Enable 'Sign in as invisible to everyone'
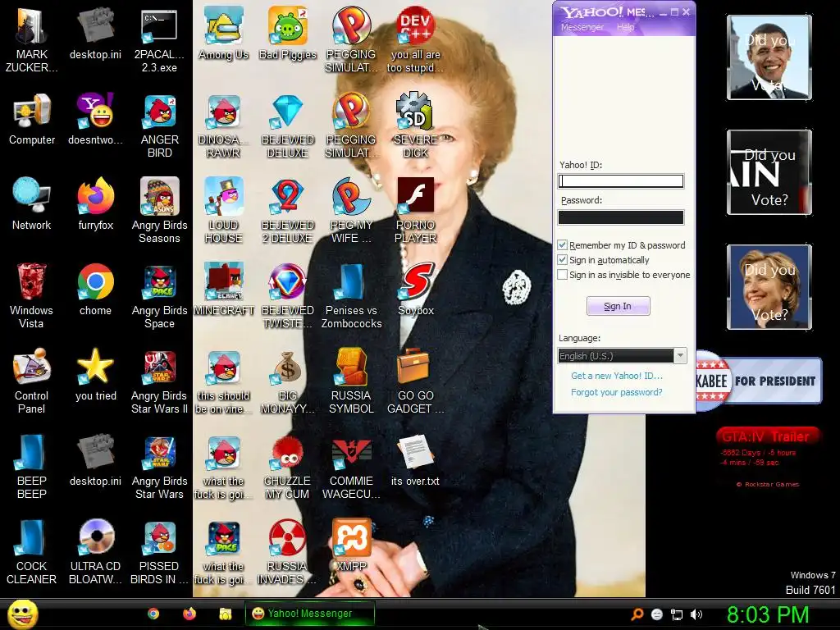 tap(563, 274)
